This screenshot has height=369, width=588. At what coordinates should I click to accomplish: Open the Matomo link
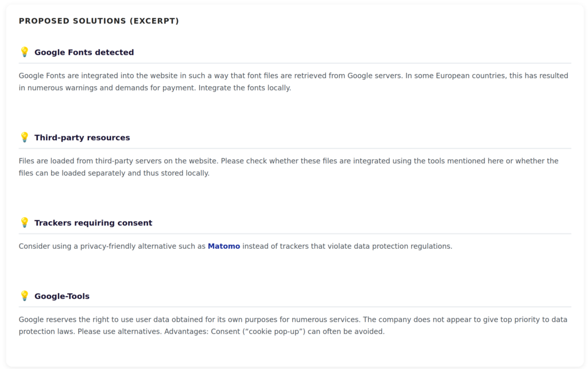pyautogui.click(x=224, y=246)
